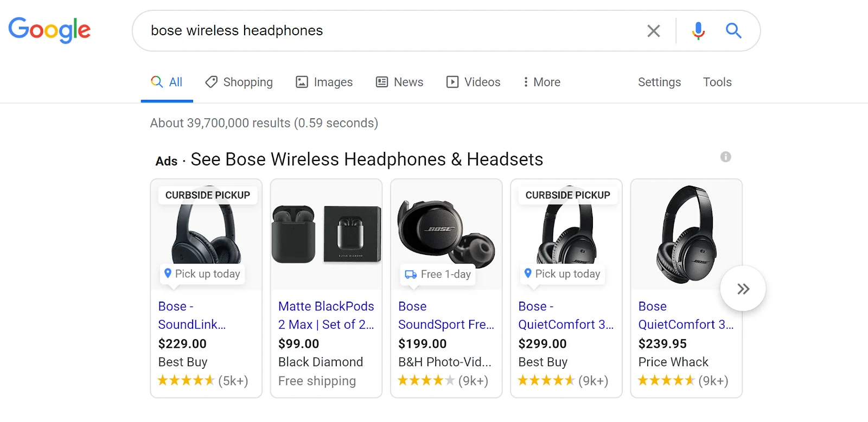Open the ads info icon

[x=725, y=157]
